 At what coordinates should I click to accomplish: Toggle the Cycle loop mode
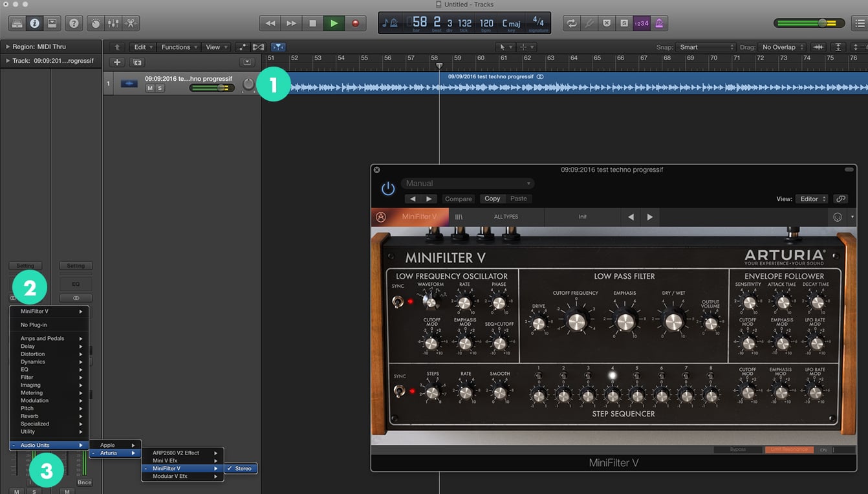572,23
